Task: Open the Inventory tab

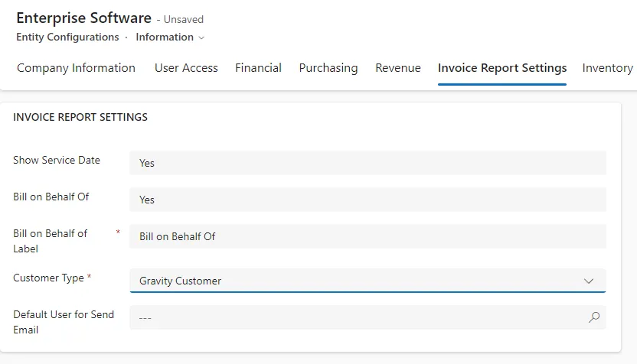Action: 607,68
